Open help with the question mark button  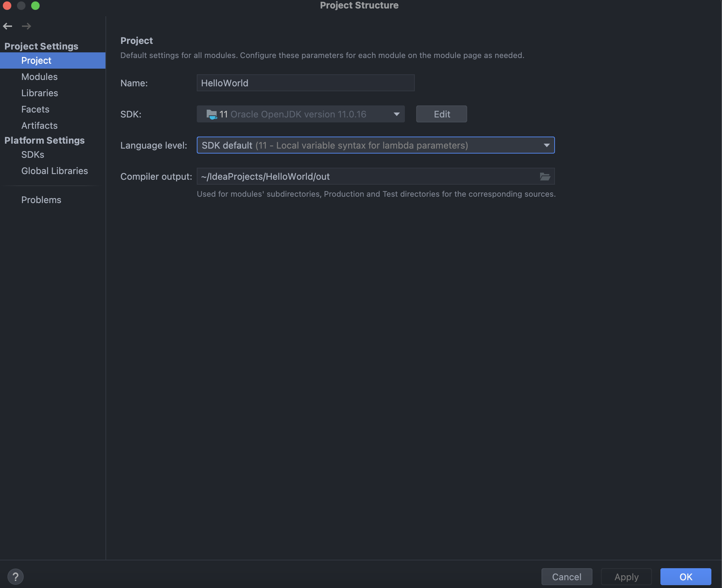[15, 577]
